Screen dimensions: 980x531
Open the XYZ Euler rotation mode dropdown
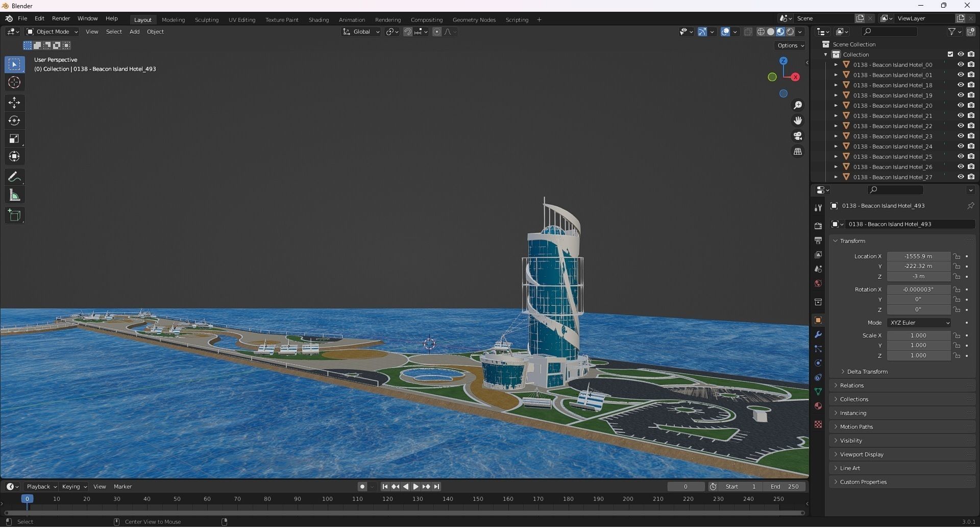(x=919, y=323)
